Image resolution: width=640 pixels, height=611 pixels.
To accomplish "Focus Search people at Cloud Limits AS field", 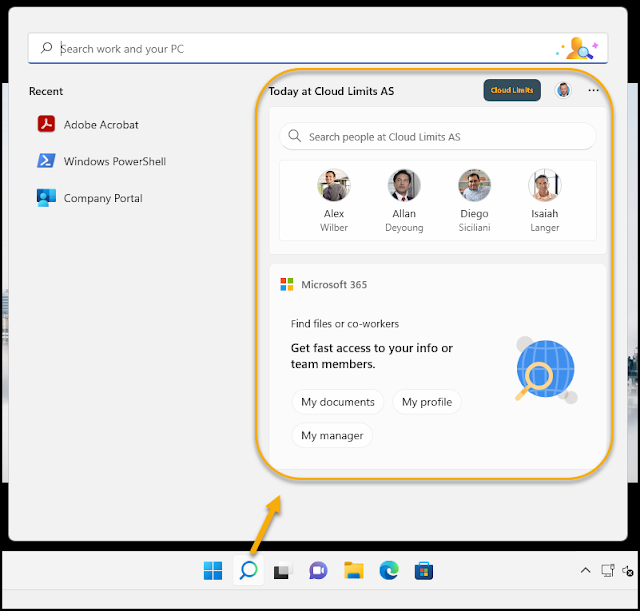I will pos(438,136).
